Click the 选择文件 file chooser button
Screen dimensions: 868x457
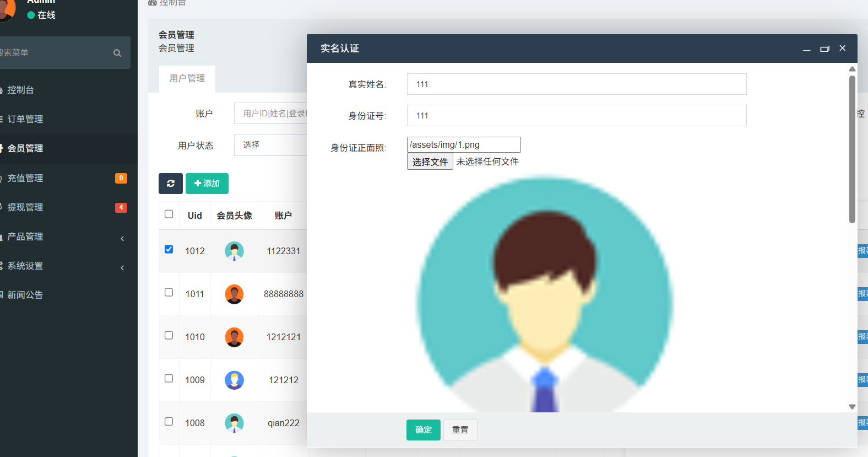tap(430, 162)
